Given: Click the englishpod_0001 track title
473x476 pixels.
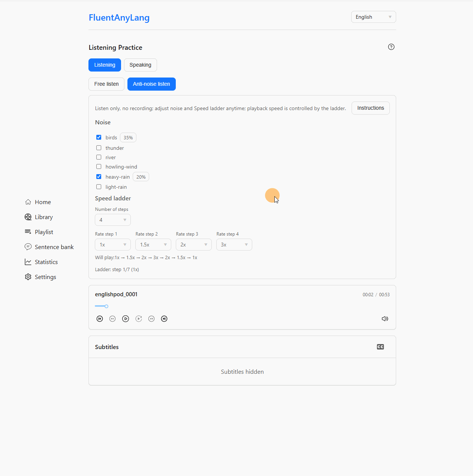Looking at the screenshot, I should (116, 294).
